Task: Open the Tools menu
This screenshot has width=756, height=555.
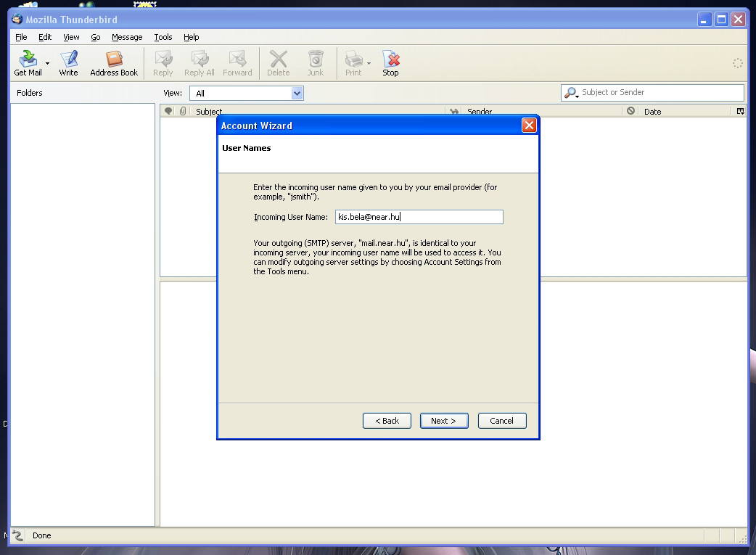Action: coord(163,37)
